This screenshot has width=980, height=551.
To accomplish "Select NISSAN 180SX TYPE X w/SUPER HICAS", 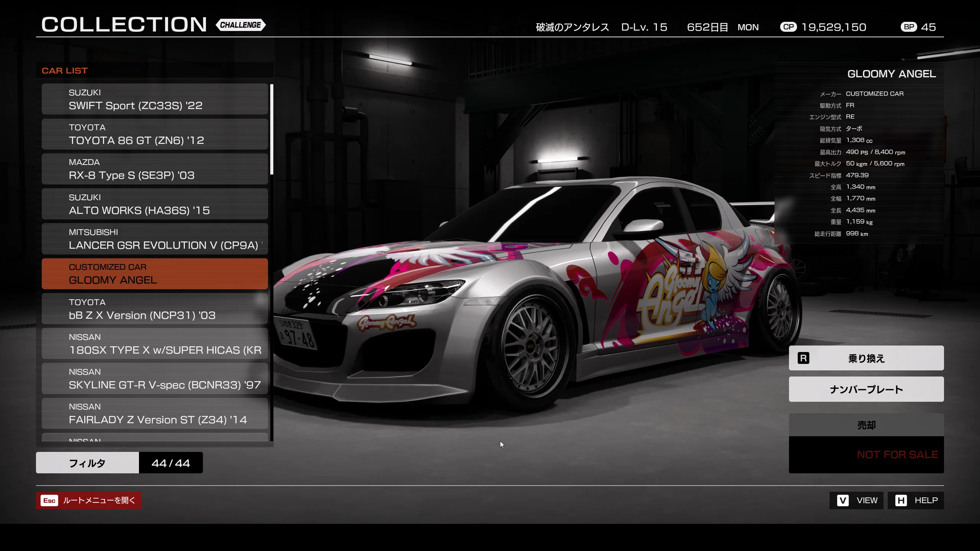I will coord(155,344).
